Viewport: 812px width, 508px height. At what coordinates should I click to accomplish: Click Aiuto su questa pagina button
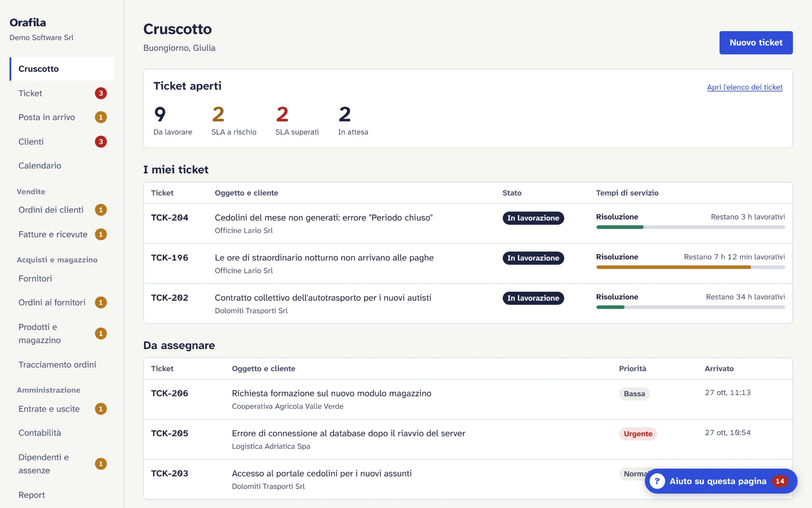click(x=720, y=481)
